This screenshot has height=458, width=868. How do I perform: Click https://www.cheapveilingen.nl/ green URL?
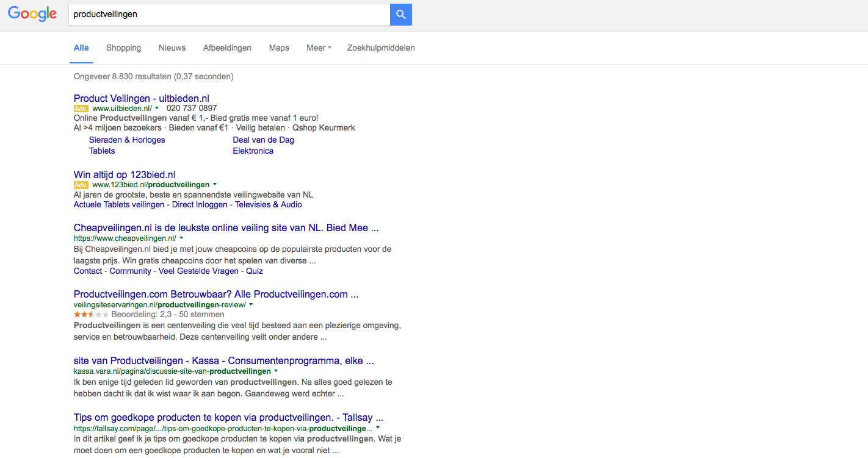coord(125,238)
